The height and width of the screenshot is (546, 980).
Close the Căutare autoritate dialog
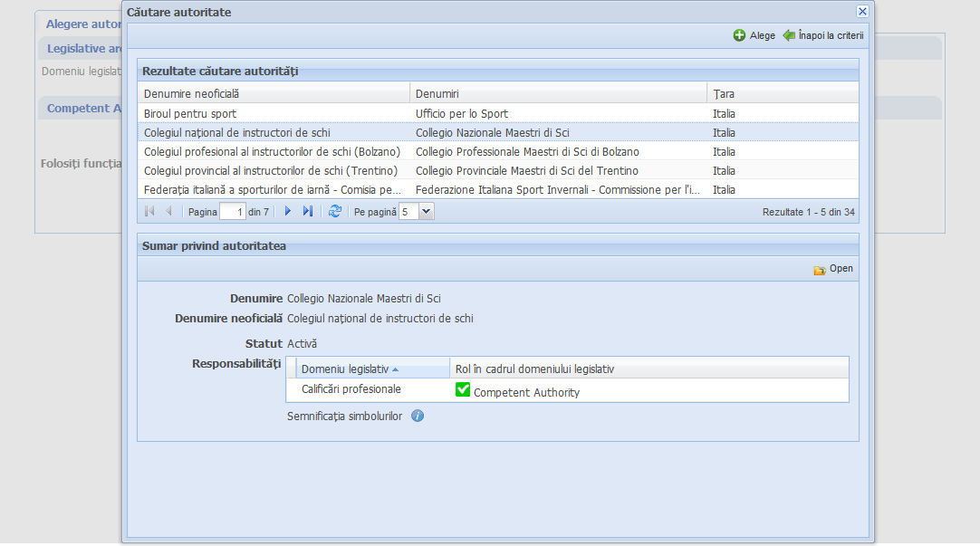tap(862, 11)
